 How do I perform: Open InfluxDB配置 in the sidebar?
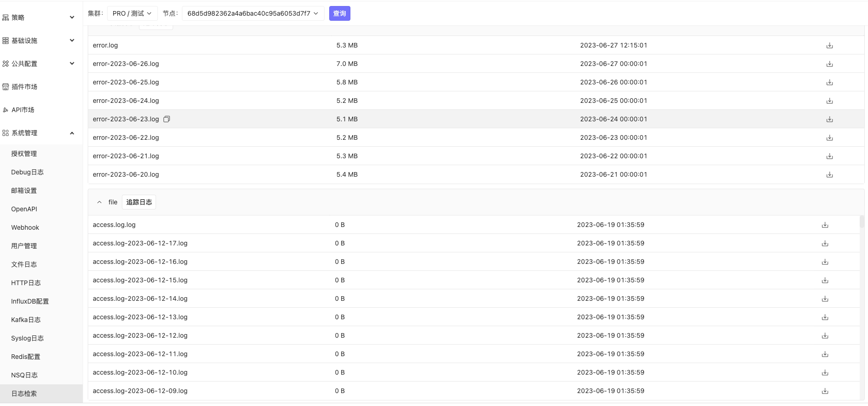pyautogui.click(x=30, y=301)
